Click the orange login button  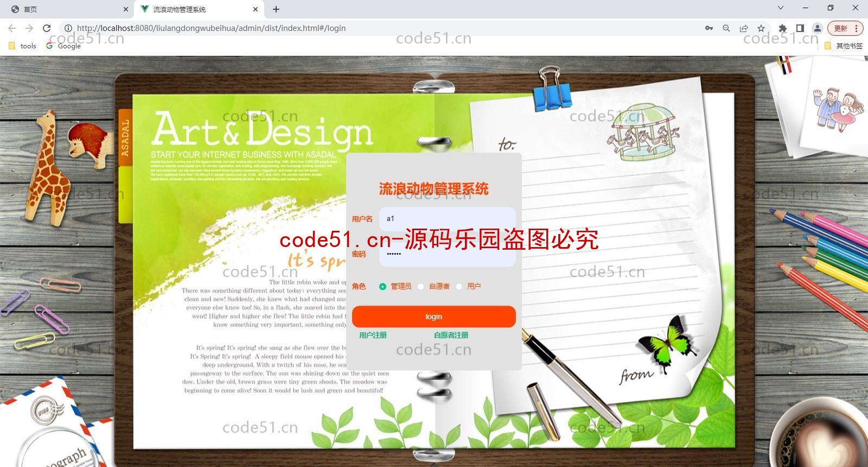click(433, 317)
